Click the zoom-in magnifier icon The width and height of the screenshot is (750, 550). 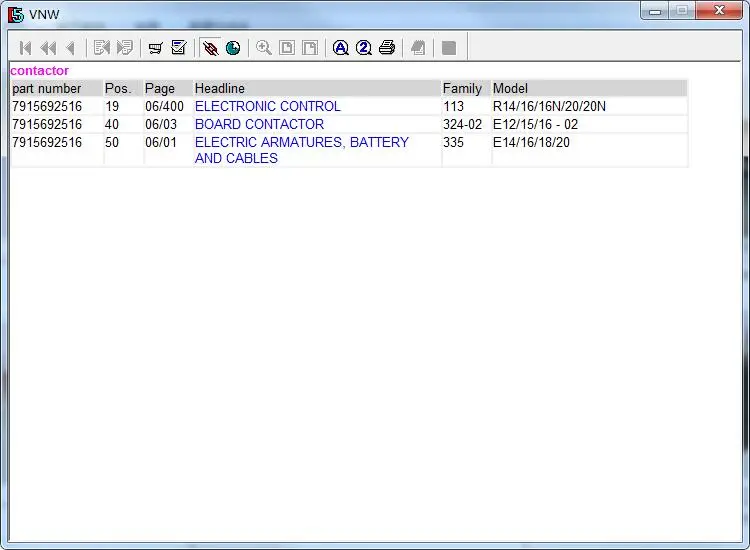[x=264, y=48]
